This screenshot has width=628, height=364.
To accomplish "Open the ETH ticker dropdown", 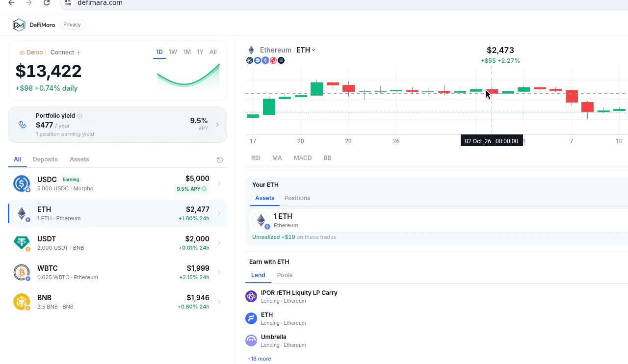I will pyautogui.click(x=306, y=50).
